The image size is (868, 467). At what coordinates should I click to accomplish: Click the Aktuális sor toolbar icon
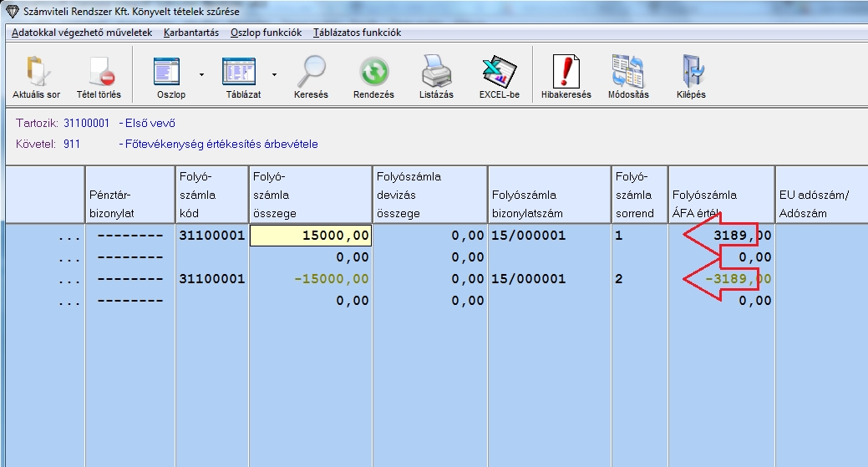[37, 76]
